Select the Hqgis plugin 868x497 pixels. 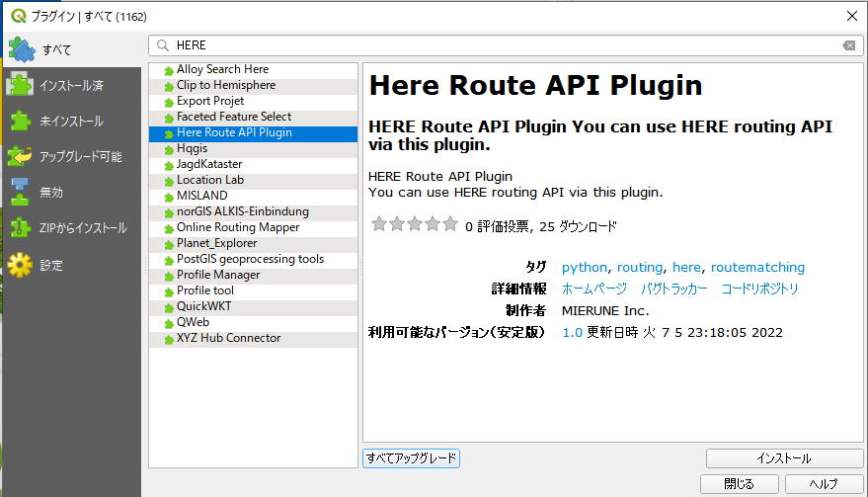[253, 148]
